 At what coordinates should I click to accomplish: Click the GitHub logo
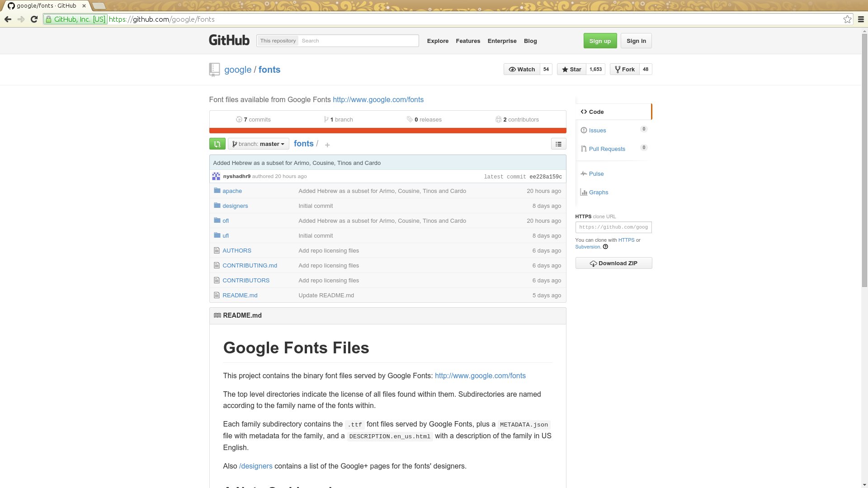[229, 40]
